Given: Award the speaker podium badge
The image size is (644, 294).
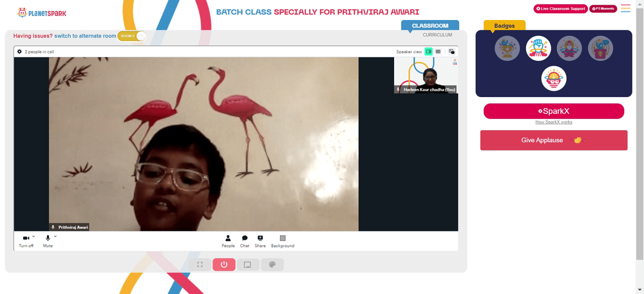Looking at the screenshot, I should pos(600,48).
